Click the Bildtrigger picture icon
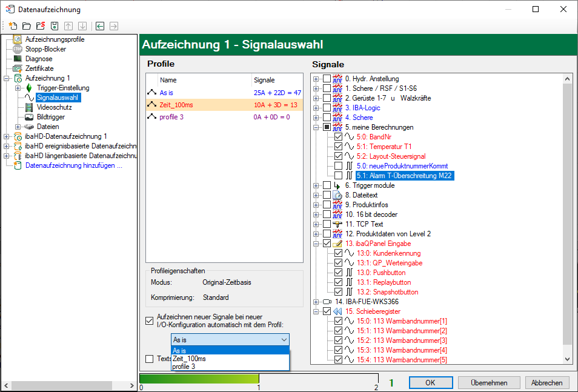 click(x=28, y=117)
